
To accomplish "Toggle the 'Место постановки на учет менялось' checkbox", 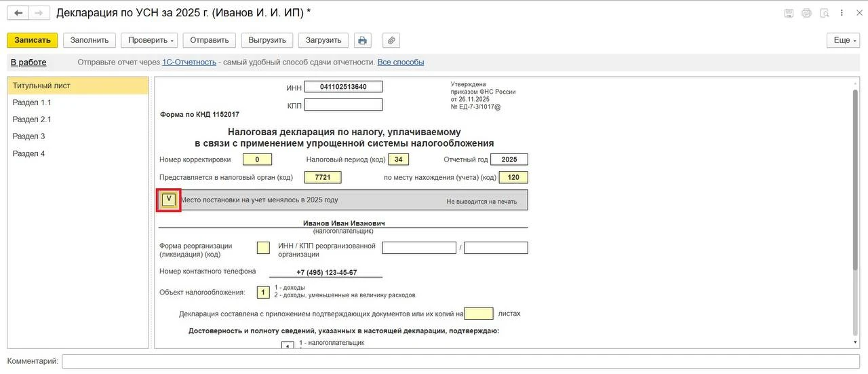I will (169, 200).
